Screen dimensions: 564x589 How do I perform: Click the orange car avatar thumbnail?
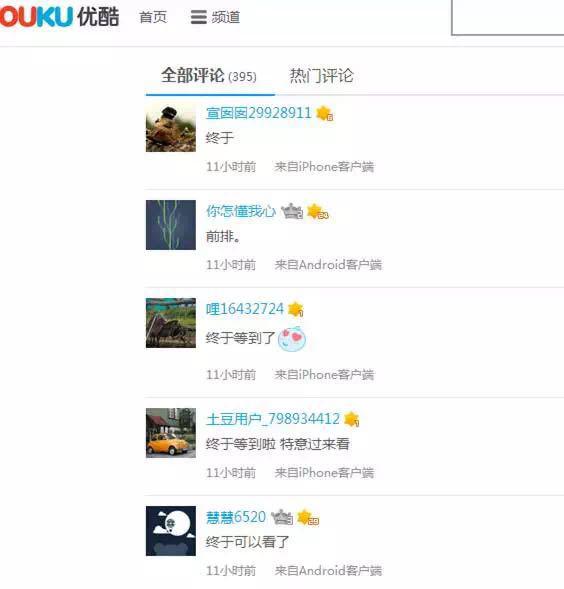coord(171,433)
